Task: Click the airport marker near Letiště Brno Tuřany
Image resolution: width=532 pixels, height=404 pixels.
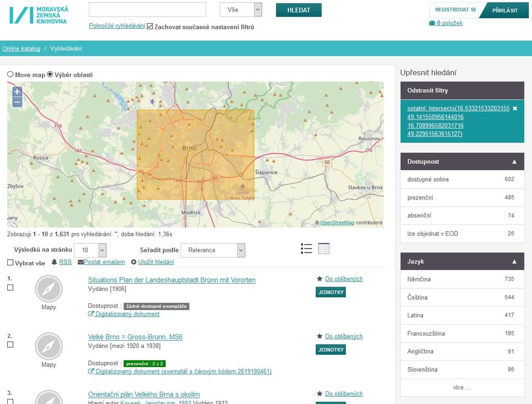Action: point(243,186)
